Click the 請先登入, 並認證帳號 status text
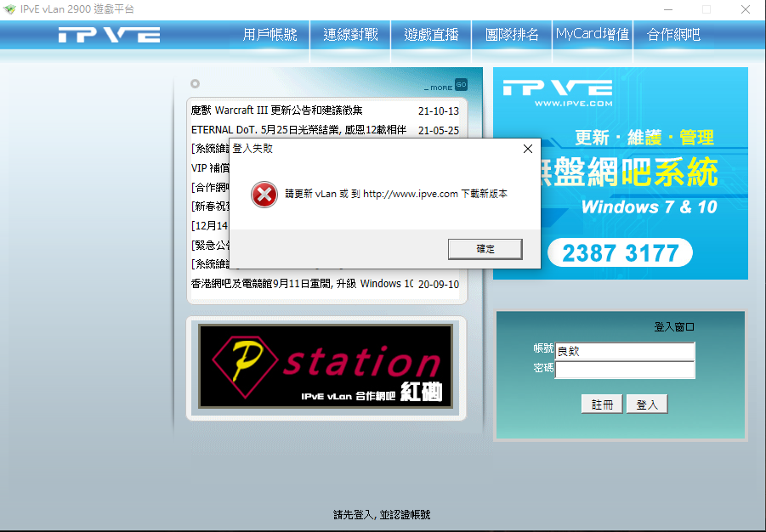This screenshot has width=766, height=532. [x=382, y=515]
